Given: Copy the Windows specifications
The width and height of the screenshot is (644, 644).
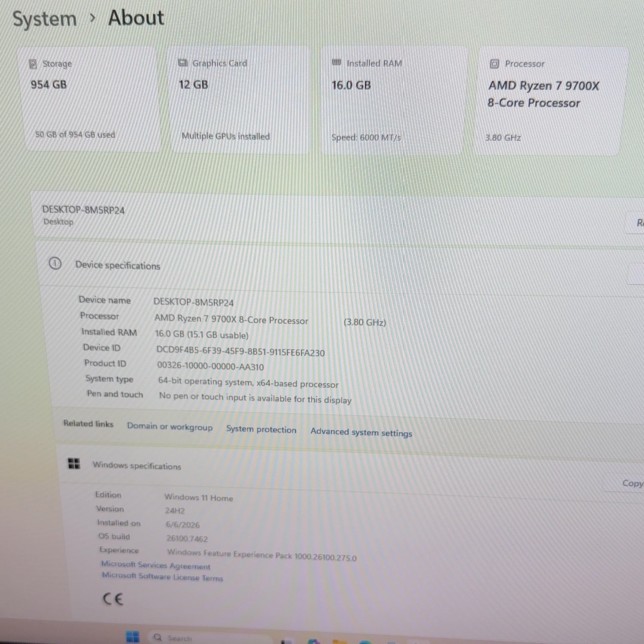Looking at the screenshot, I should (x=632, y=483).
